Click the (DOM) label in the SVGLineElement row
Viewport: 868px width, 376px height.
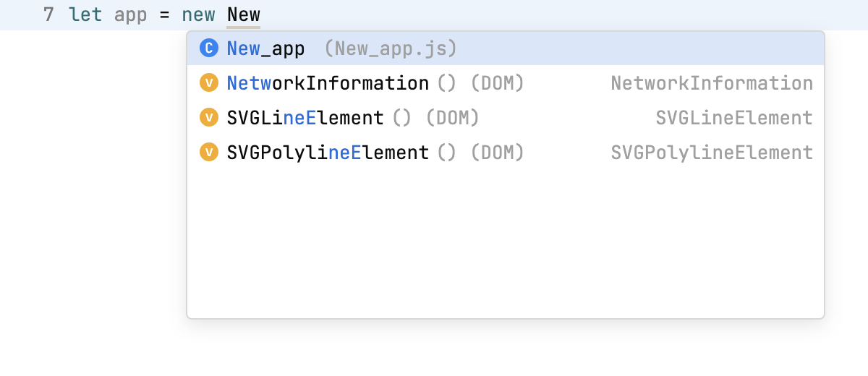452,118
